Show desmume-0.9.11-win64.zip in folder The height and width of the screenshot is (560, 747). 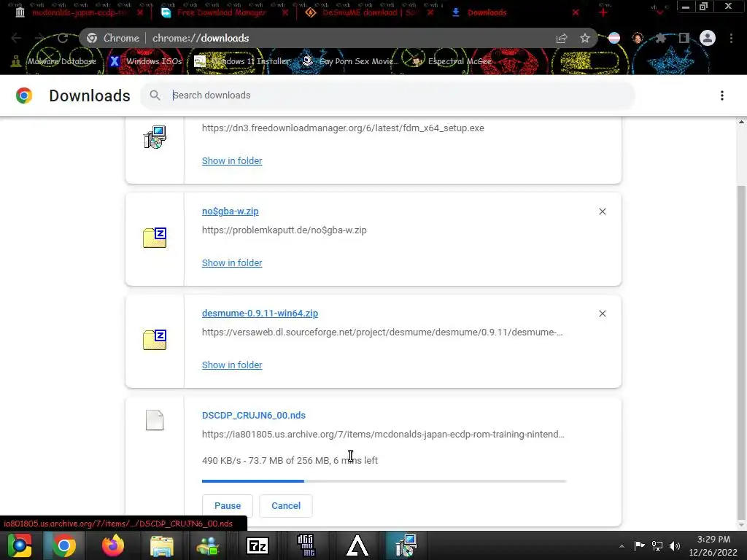pos(232,365)
